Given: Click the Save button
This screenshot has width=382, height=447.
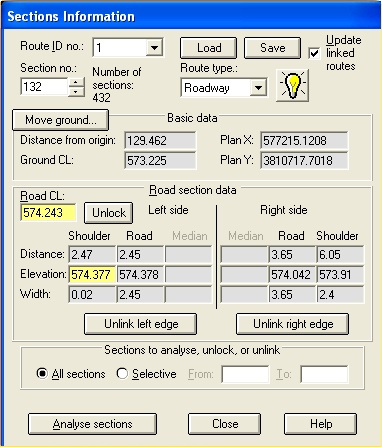Looking at the screenshot, I should click(273, 48).
